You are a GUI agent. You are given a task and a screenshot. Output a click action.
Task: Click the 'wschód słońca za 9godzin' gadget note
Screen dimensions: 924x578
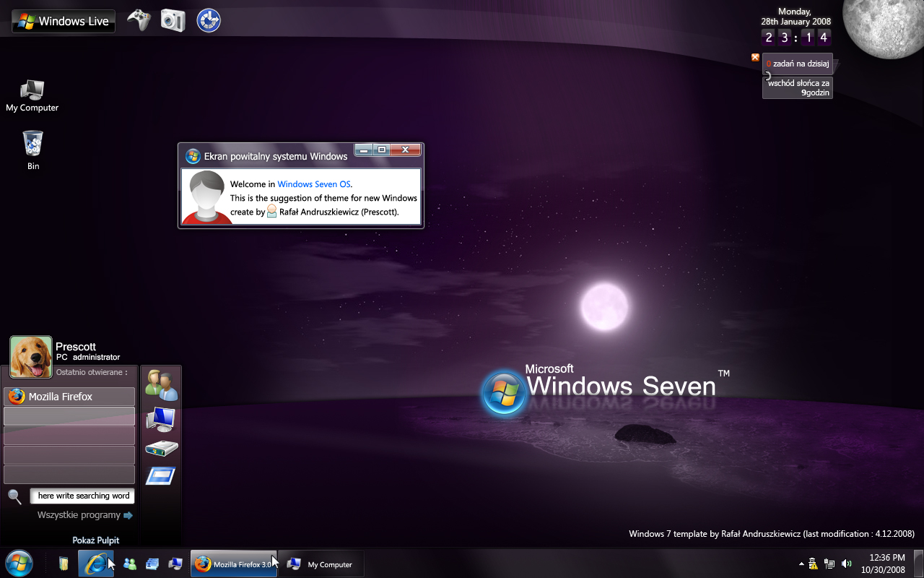pos(798,87)
